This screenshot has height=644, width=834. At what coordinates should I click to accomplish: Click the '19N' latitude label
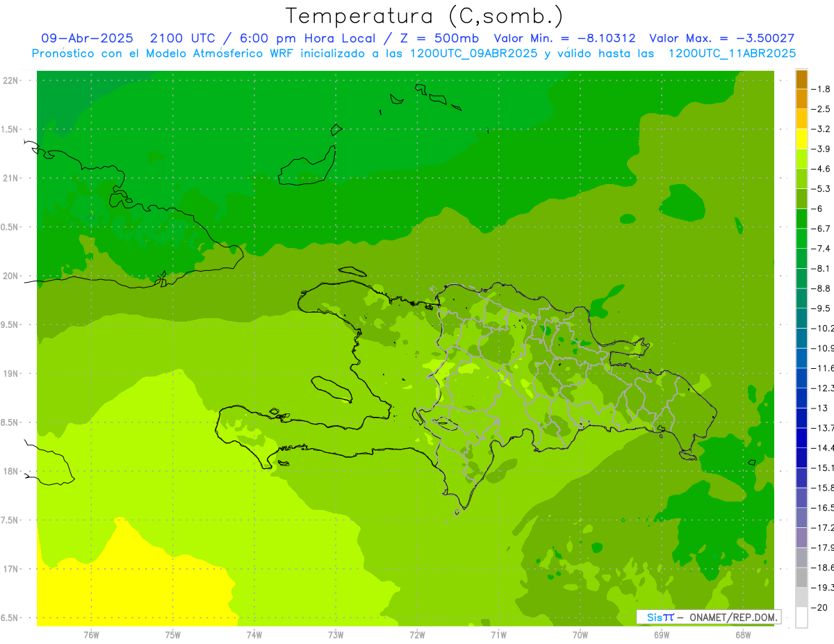[x=10, y=374]
